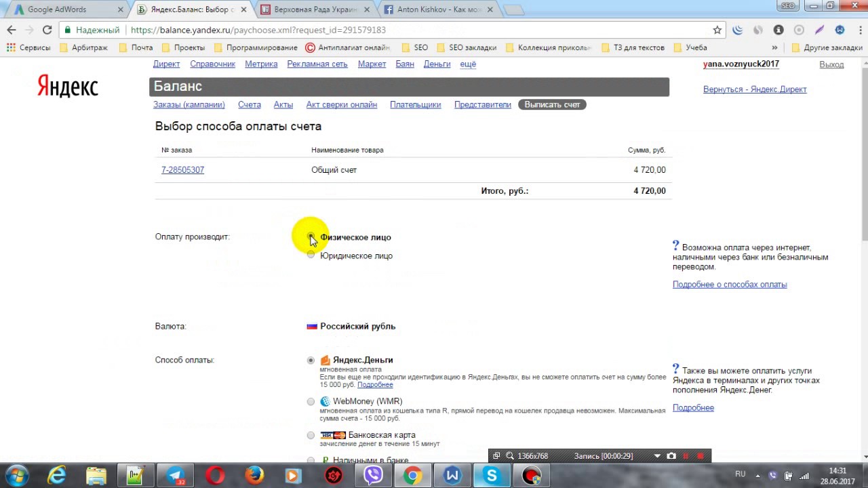The image size is (868, 488).
Task: Open Подробнее о способах оплаты link
Action: click(x=730, y=285)
